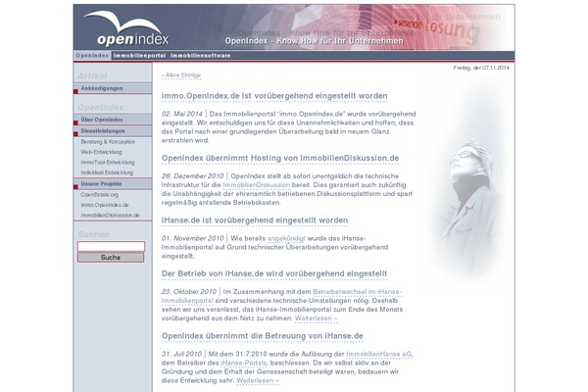588x392 pixels.
Task: Open ImmobilienDiskussion.de sidebar link
Action: [x=110, y=216]
